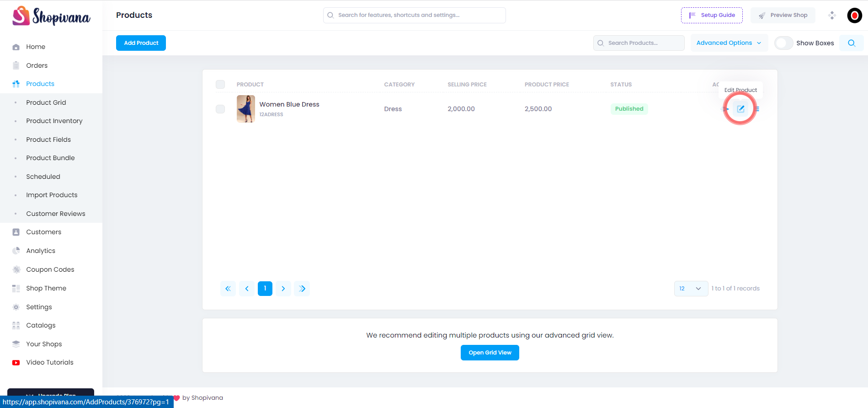Go to previous page single-left arrow
868x408 pixels.
(x=247, y=289)
